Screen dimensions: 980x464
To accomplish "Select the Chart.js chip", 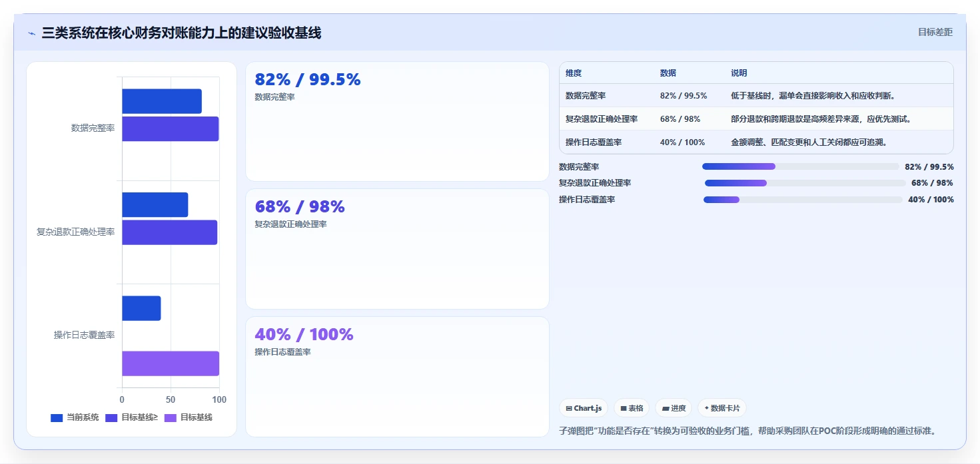I will [584, 408].
